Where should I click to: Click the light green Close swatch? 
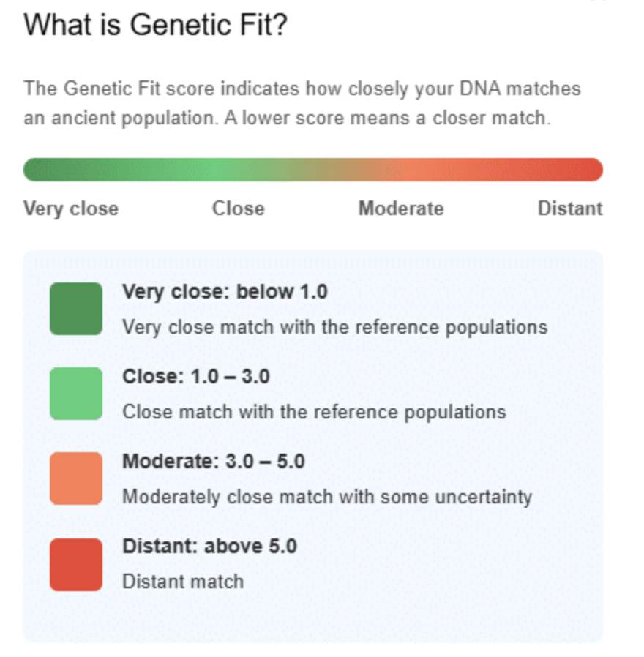coord(76,394)
